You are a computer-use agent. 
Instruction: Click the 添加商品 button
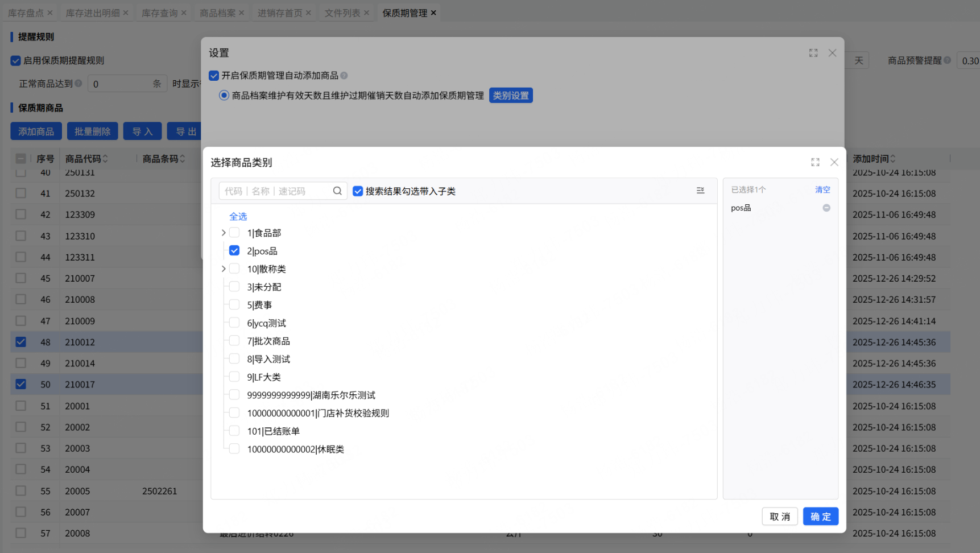(36, 131)
